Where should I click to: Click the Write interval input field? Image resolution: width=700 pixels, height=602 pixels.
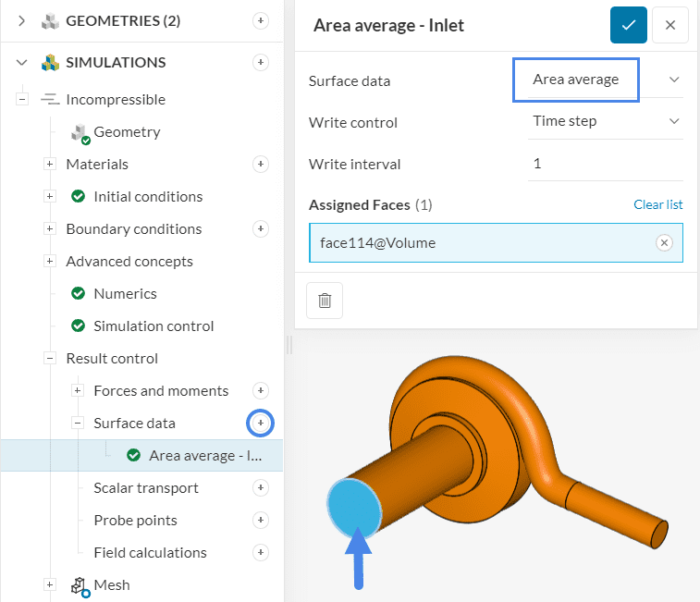(x=605, y=164)
